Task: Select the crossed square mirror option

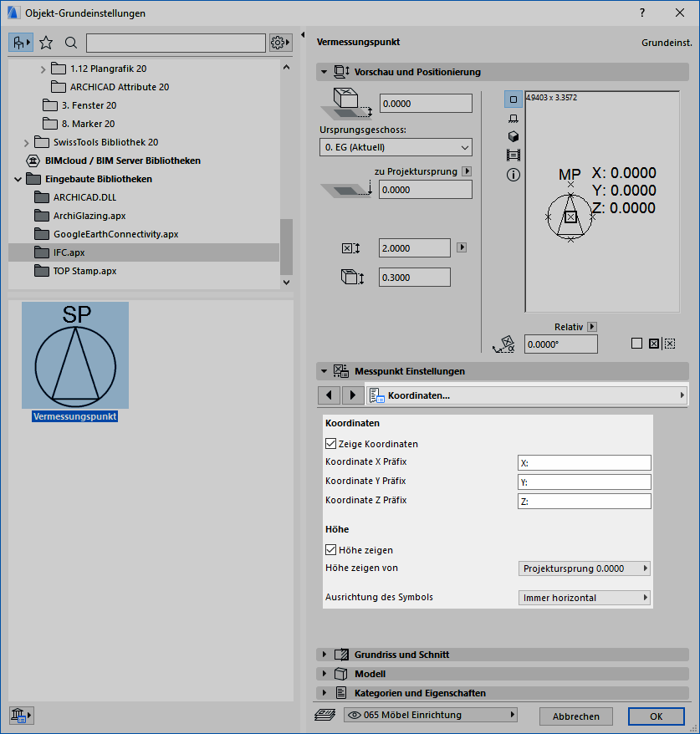Action: (x=654, y=344)
